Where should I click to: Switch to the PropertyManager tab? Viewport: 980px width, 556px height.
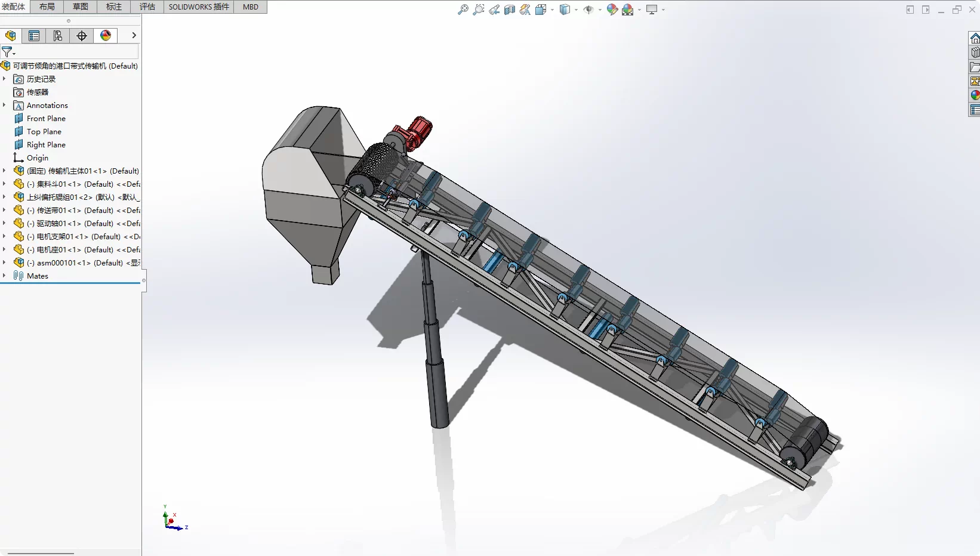coord(34,36)
